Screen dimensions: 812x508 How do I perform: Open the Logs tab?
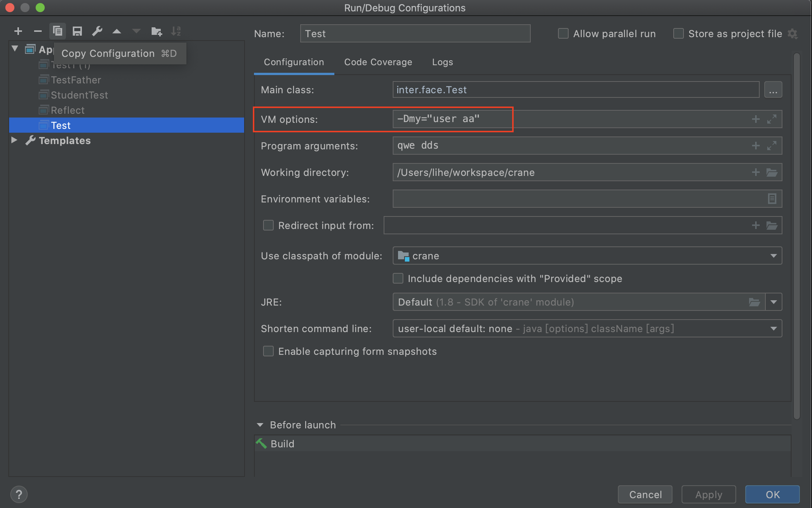pyautogui.click(x=442, y=62)
